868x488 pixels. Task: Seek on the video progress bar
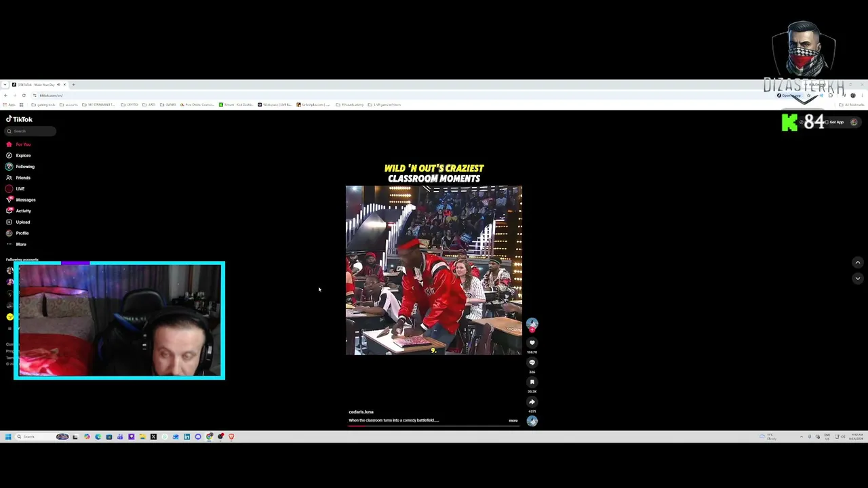[434, 426]
